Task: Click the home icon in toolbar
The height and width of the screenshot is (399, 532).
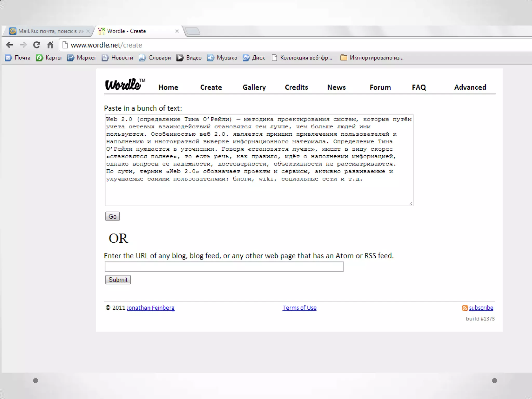Action: [50, 45]
